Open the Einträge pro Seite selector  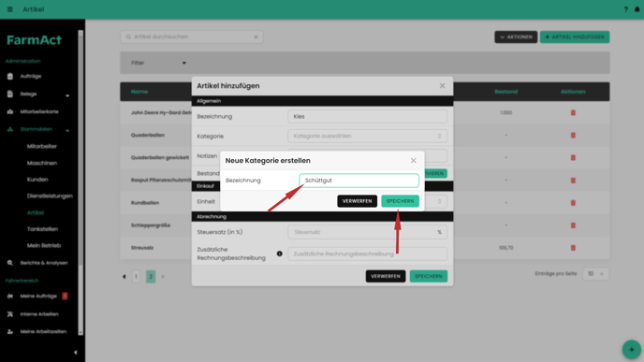click(x=595, y=274)
